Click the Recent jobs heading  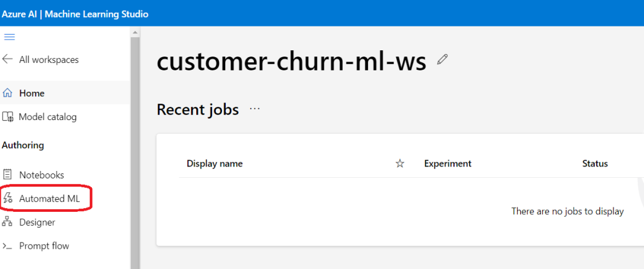tap(197, 109)
